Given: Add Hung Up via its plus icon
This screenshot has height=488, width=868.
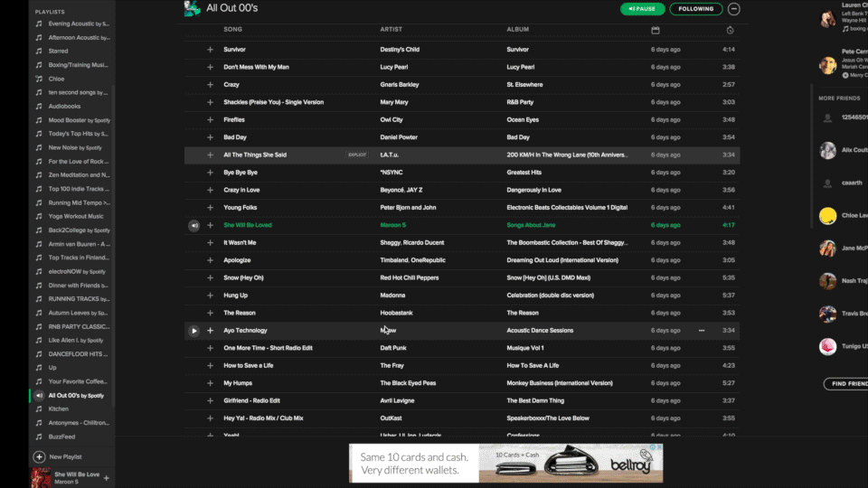Looking at the screenshot, I should (x=210, y=296).
